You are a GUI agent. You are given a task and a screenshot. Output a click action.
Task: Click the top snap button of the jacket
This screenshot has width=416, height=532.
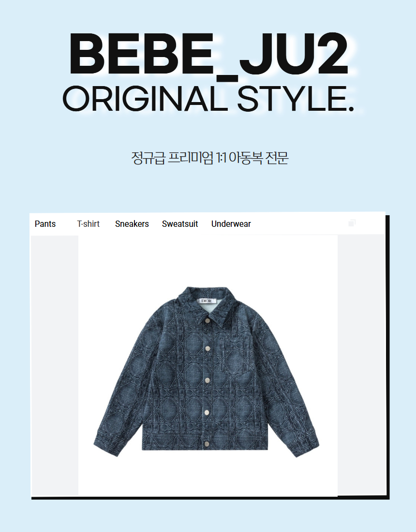click(x=207, y=321)
